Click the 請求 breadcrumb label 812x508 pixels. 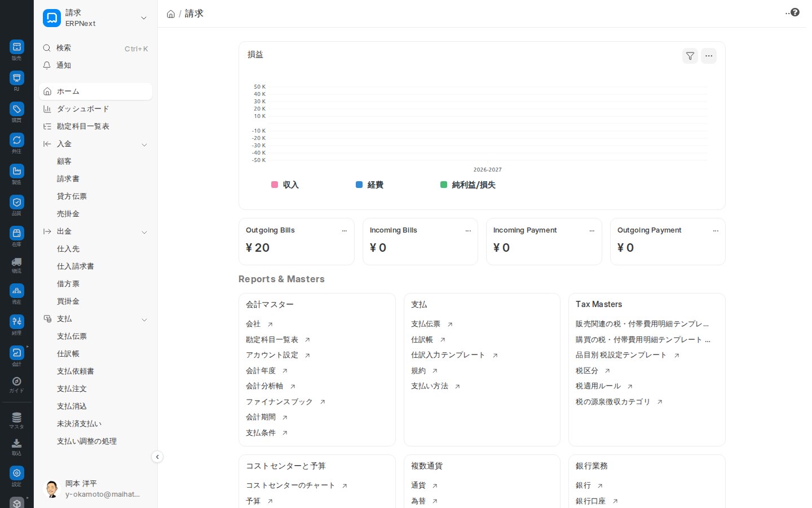click(194, 14)
